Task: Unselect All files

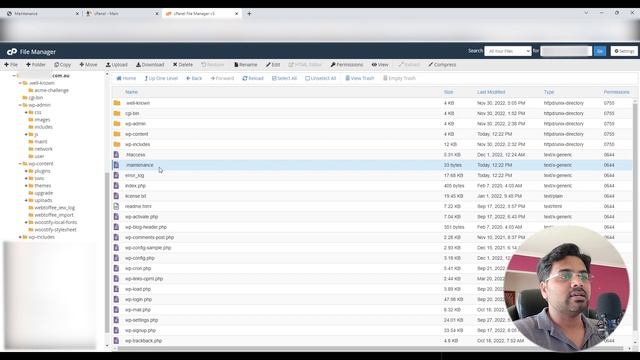Action: tap(320, 78)
